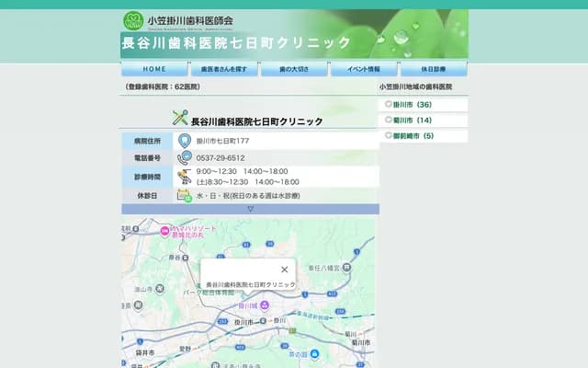Click the hours 9:00〜12:30 14:00〜18:00
Screen dimensions: 588x368
pos(242,171)
